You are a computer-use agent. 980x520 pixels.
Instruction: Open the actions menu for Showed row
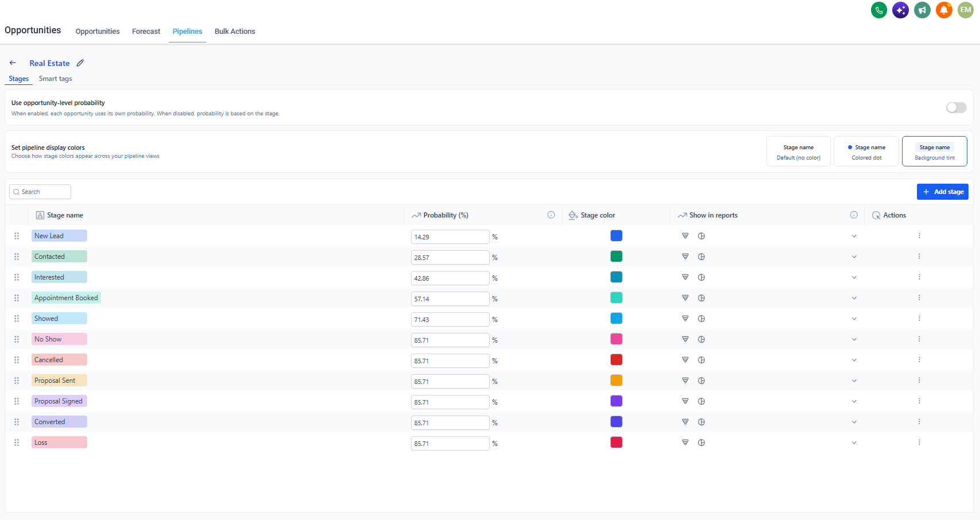919,319
